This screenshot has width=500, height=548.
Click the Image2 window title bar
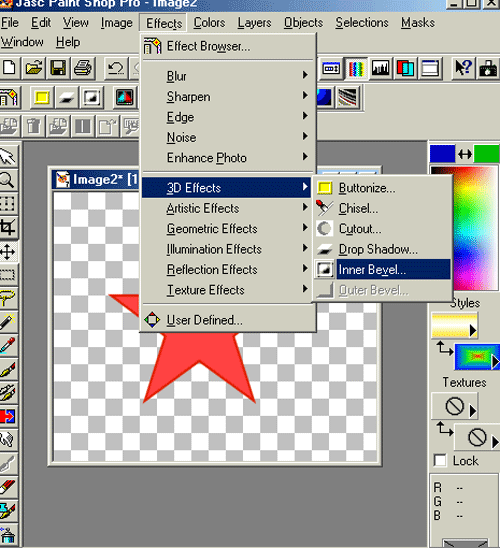coord(96,180)
